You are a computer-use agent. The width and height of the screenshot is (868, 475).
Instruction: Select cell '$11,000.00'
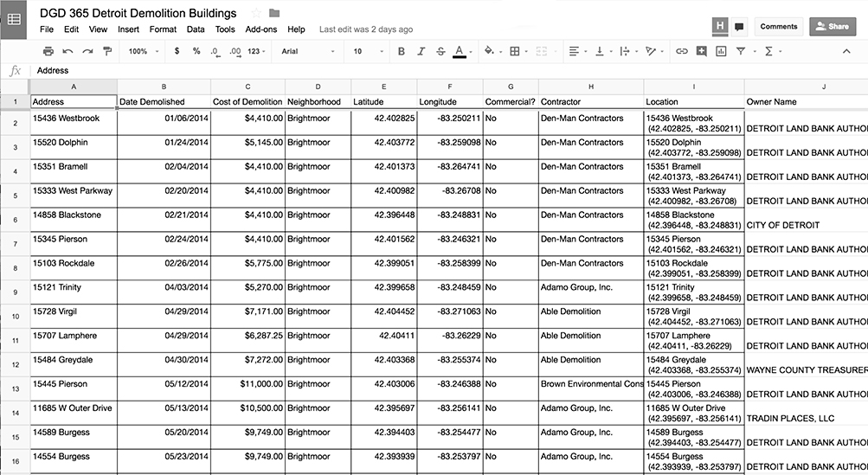(248, 388)
